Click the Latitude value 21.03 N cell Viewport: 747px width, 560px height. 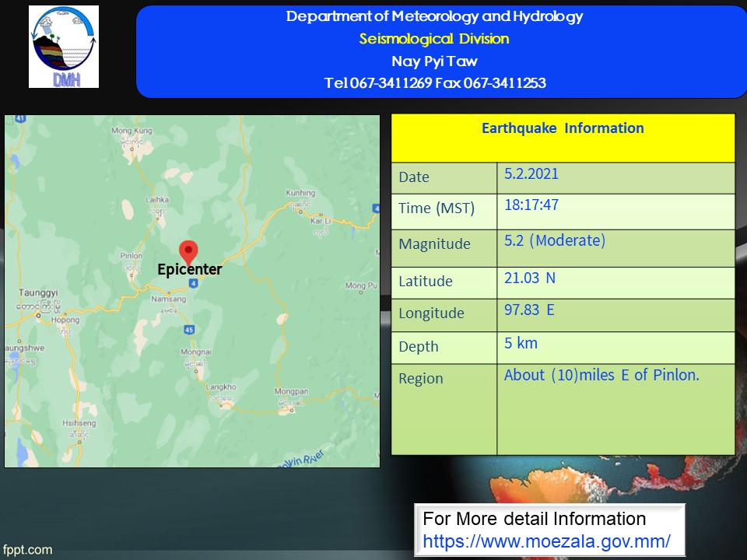[x=530, y=278]
